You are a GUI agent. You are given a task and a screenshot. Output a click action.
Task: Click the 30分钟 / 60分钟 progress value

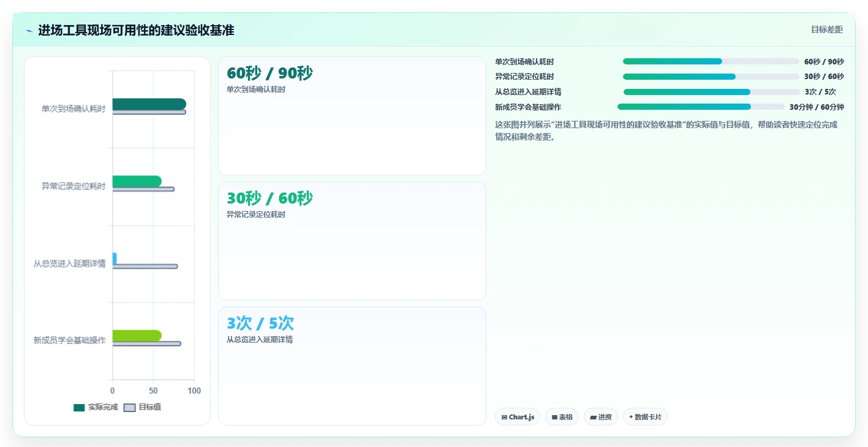(817, 107)
